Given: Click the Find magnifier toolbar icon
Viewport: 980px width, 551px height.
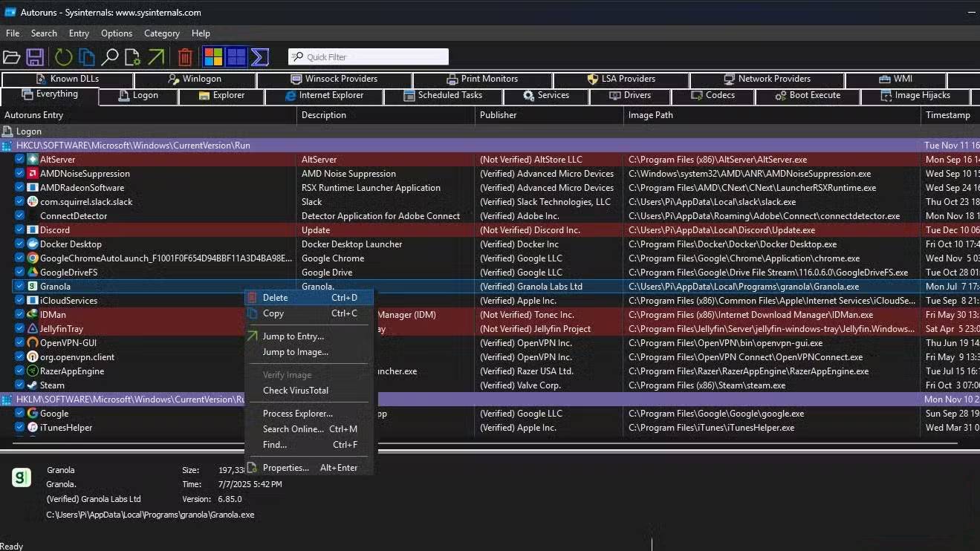Looking at the screenshot, I should click(x=110, y=57).
